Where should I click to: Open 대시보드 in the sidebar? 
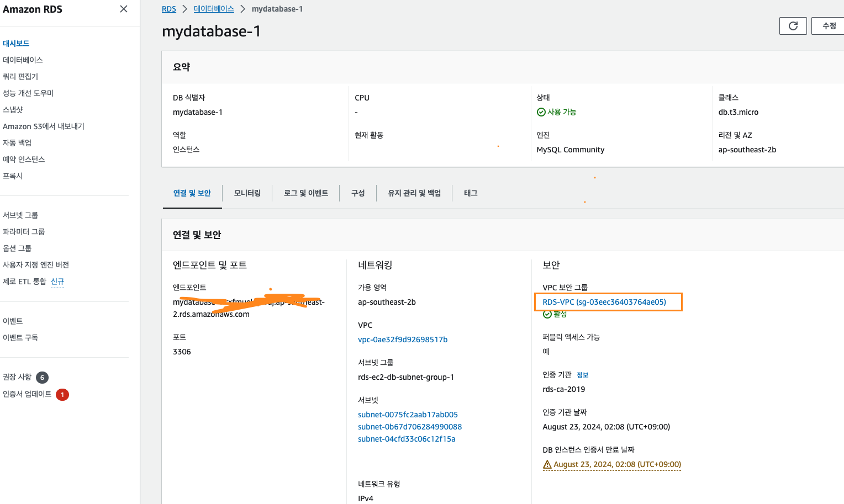pos(16,43)
